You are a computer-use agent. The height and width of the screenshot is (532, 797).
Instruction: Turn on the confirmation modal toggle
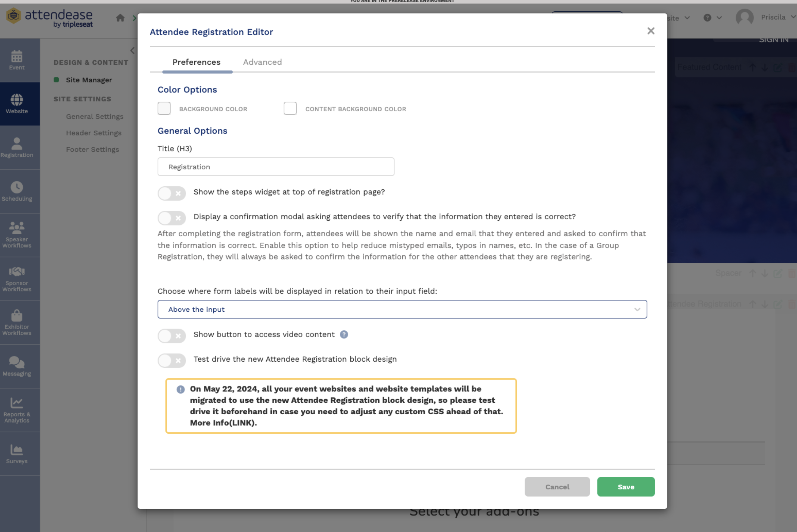(172, 218)
